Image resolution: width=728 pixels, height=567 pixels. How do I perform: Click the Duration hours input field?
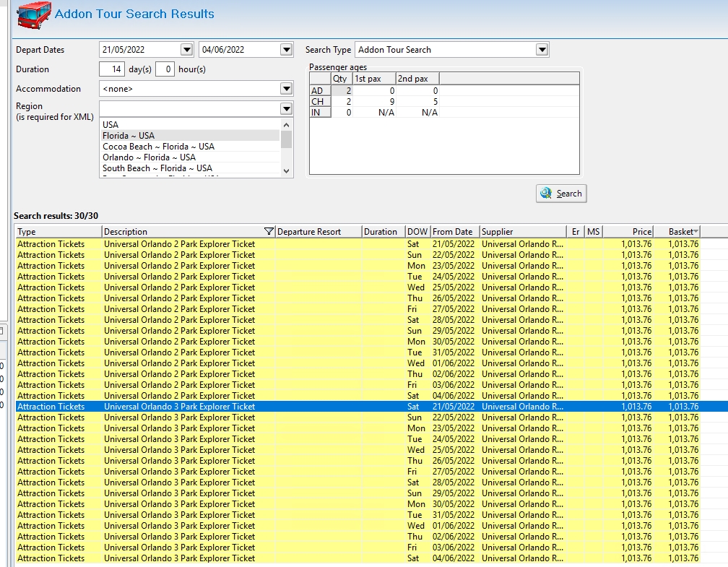click(165, 69)
